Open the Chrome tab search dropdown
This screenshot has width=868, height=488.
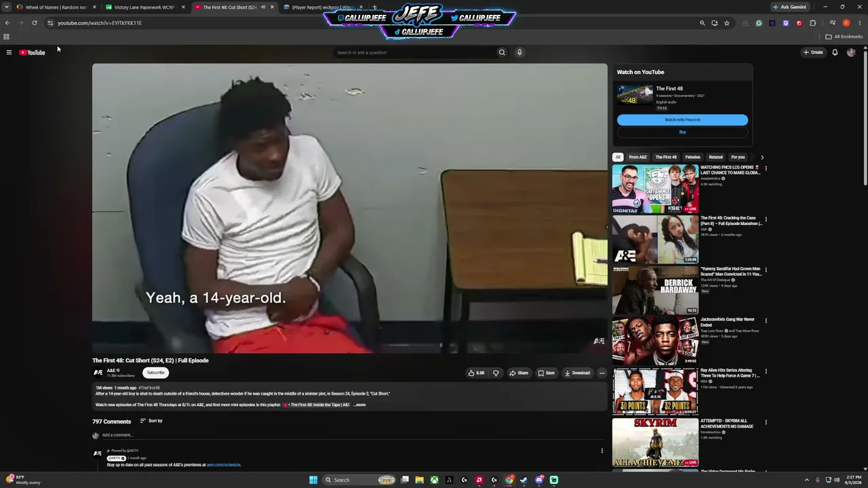coord(7,7)
